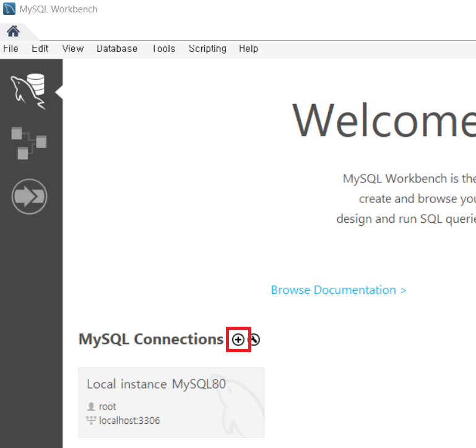476x448 pixels.
Task: Select the MySQL connections dolphin sidebar icon
Action: 28,92
